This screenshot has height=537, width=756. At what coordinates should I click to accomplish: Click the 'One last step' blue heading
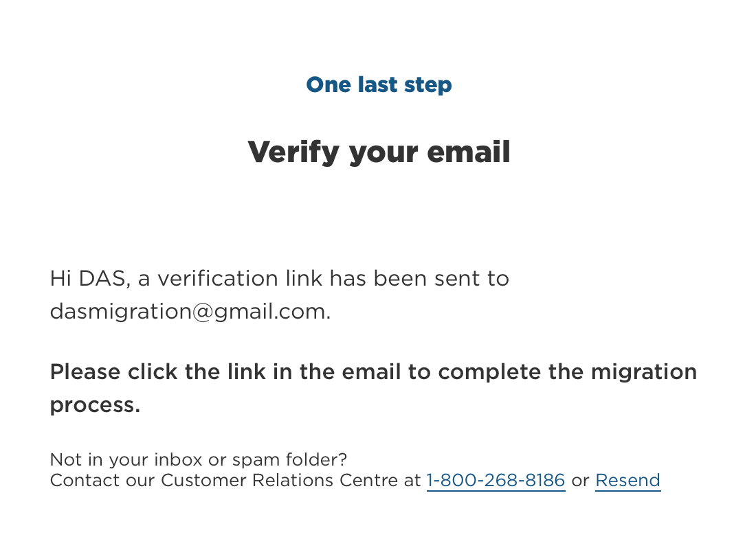click(379, 84)
